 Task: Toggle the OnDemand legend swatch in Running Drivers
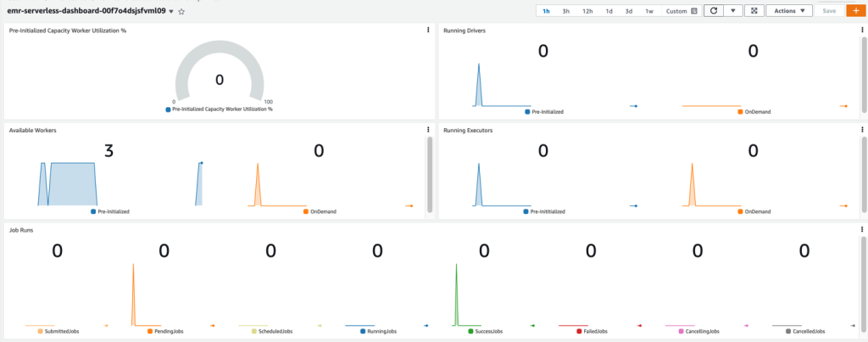741,112
